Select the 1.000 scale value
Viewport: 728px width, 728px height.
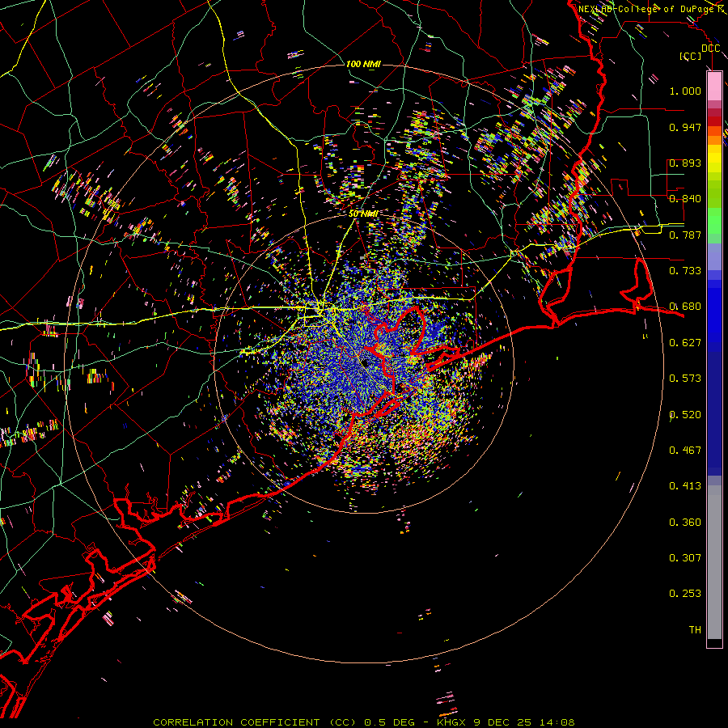pos(685,91)
